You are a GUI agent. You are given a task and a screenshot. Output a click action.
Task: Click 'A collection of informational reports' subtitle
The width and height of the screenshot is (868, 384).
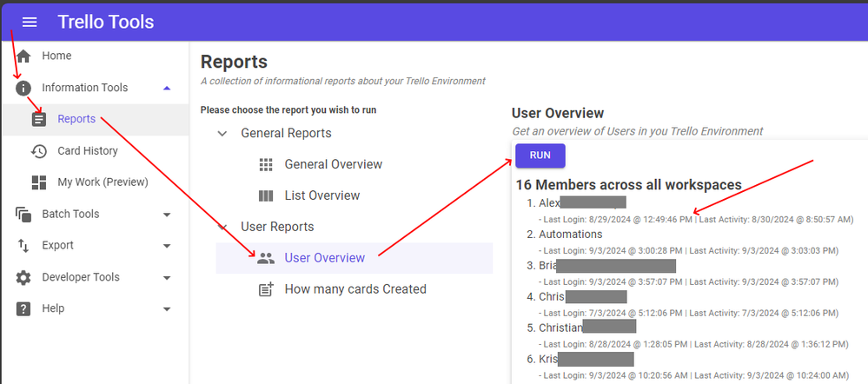[342, 82]
